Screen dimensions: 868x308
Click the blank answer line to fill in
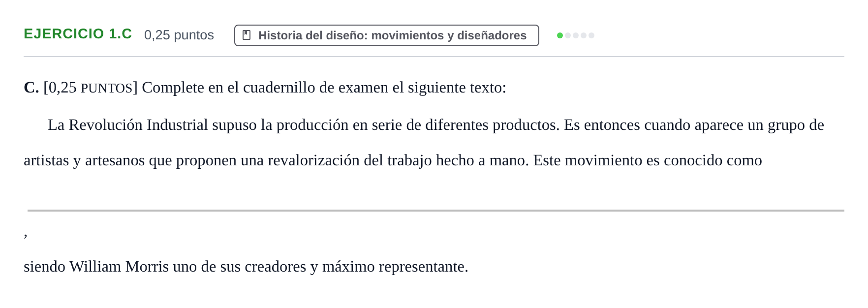pos(436,211)
